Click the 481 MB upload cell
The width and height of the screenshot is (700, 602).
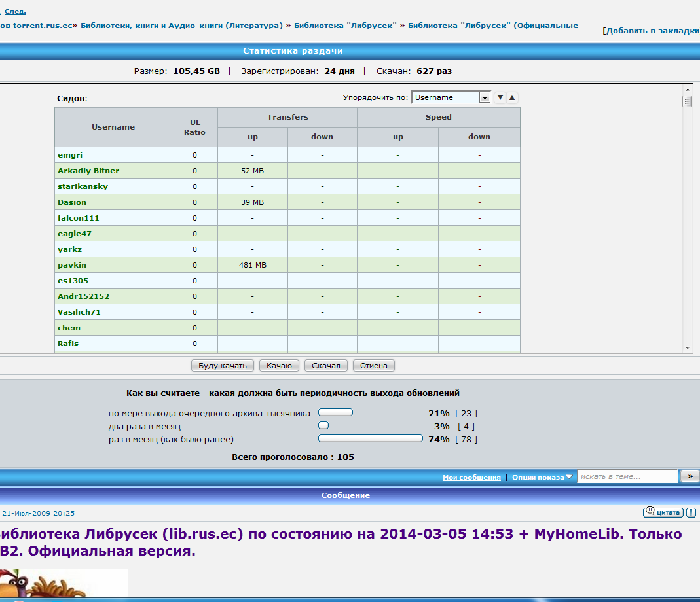[x=253, y=264]
